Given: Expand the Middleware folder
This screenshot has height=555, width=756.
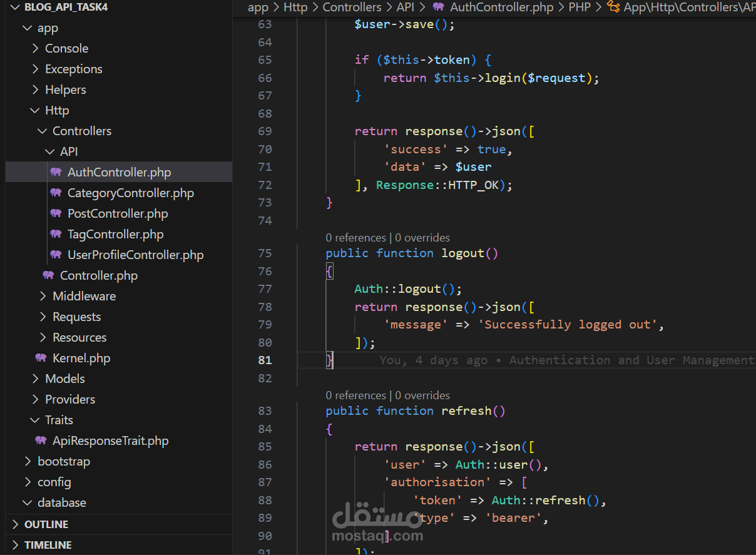Looking at the screenshot, I should (x=43, y=296).
